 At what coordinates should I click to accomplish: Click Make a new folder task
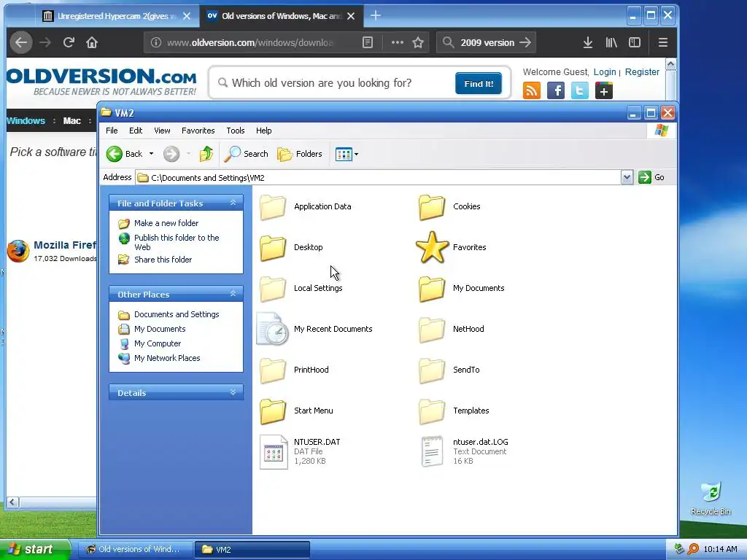coord(166,223)
